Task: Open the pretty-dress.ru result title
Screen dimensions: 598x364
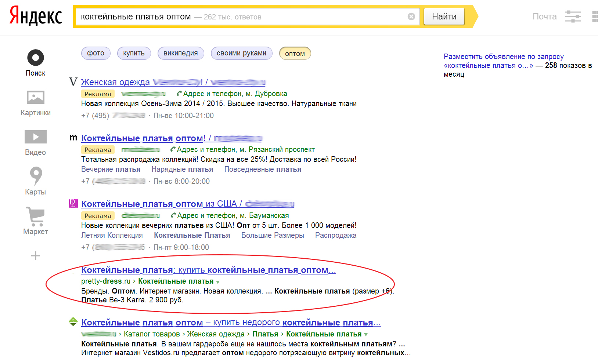Action: [x=209, y=270]
